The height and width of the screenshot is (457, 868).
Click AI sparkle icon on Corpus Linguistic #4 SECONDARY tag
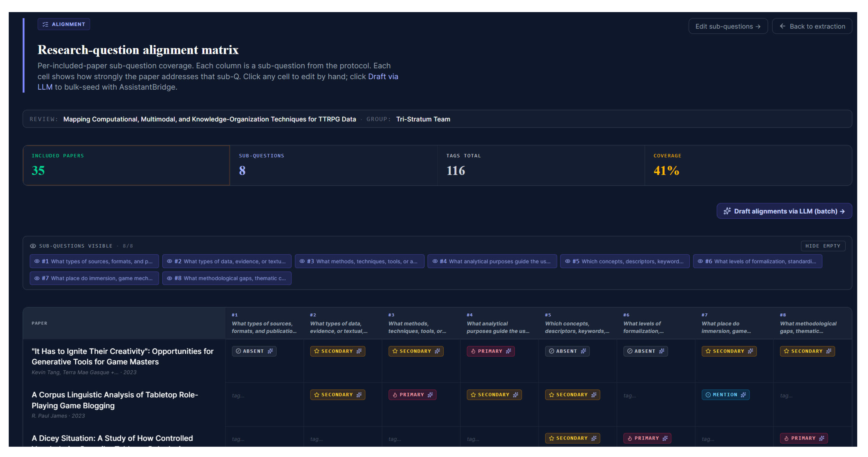point(516,395)
